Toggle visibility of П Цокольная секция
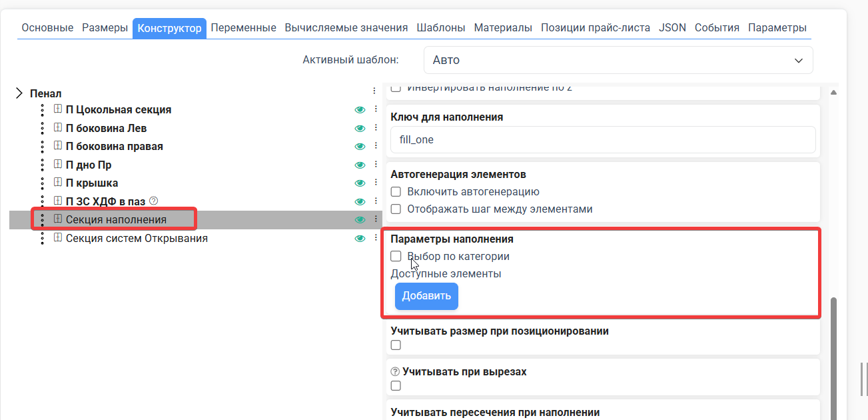 [360, 109]
